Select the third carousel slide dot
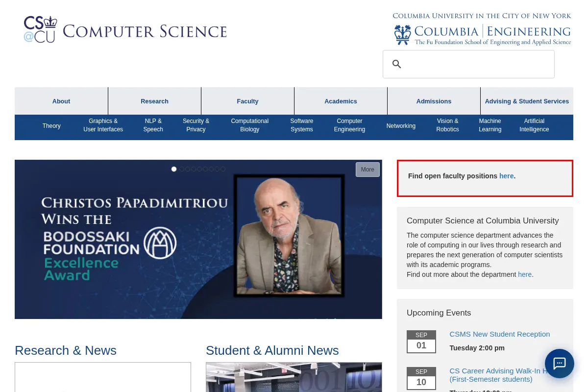 (188, 169)
